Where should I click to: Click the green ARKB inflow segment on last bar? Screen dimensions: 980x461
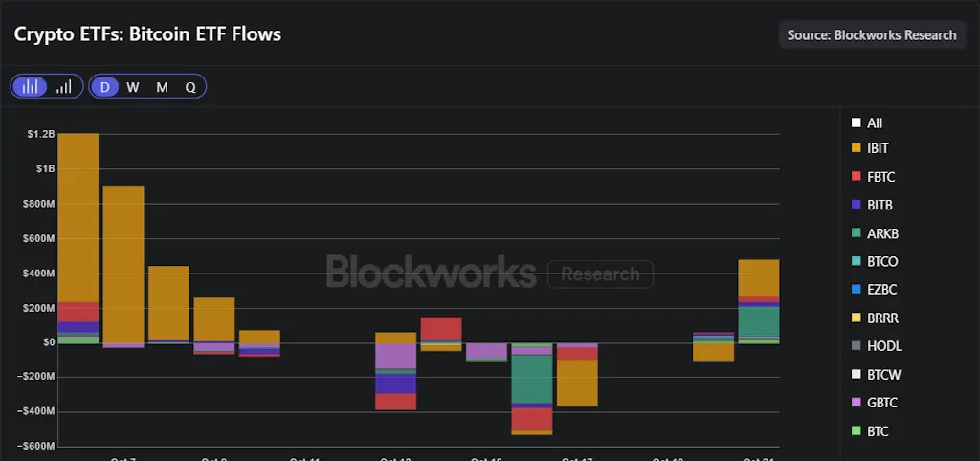[759, 321]
